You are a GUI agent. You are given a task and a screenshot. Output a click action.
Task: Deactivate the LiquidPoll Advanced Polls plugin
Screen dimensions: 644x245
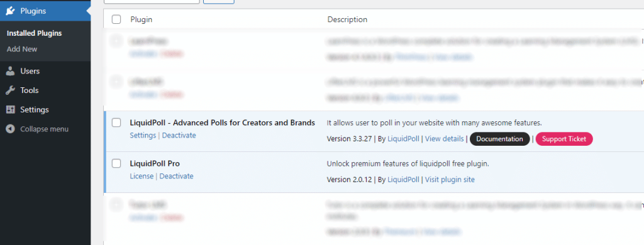179,135
